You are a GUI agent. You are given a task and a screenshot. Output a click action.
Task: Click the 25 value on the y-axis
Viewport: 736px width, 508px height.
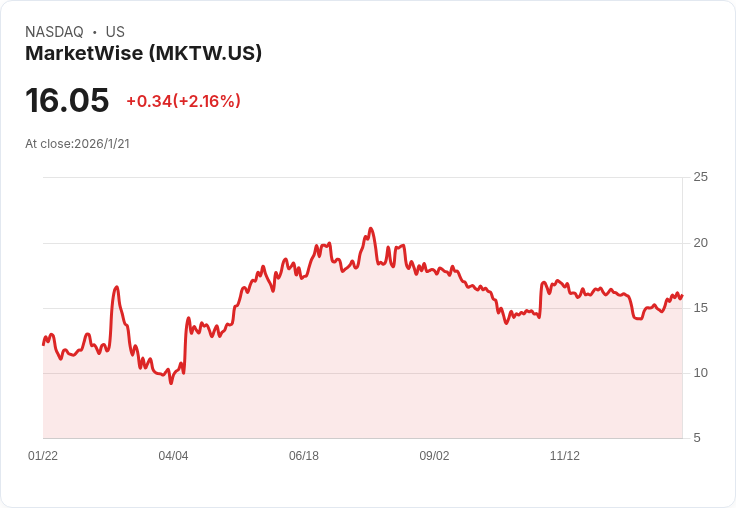tap(700, 178)
